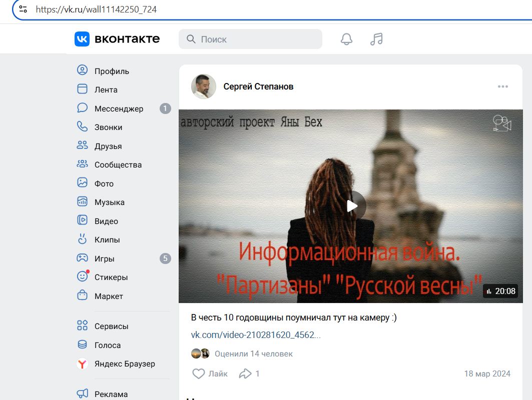Play the video with center play button
The width and height of the screenshot is (532, 400).
click(x=351, y=206)
